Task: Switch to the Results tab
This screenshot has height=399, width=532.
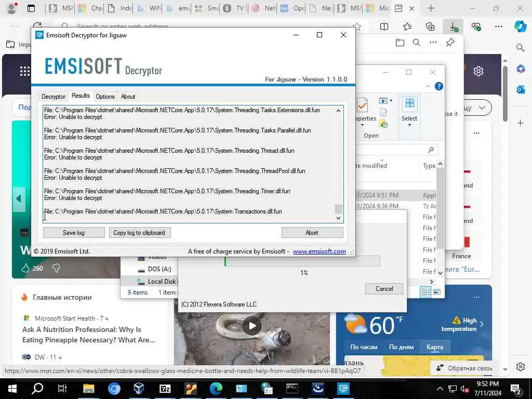Action: pyautogui.click(x=81, y=96)
